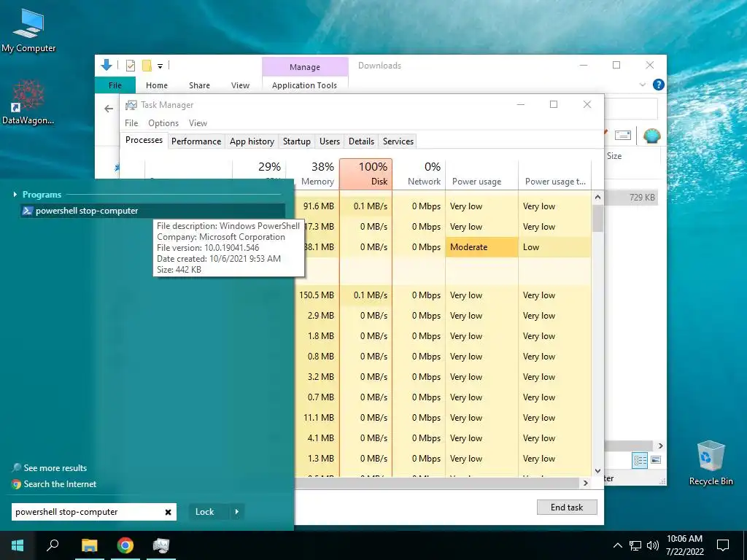Sort by Disk column header

point(366,174)
